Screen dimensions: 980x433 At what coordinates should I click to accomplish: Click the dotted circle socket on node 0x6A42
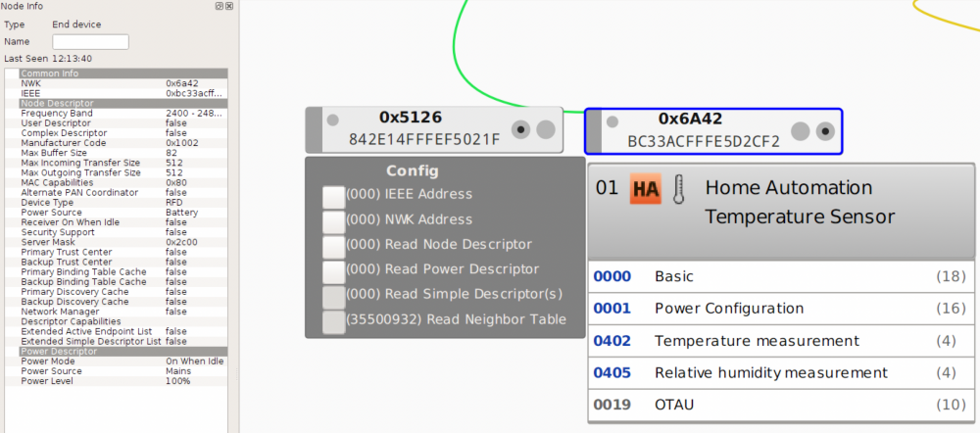click(825, 131)
